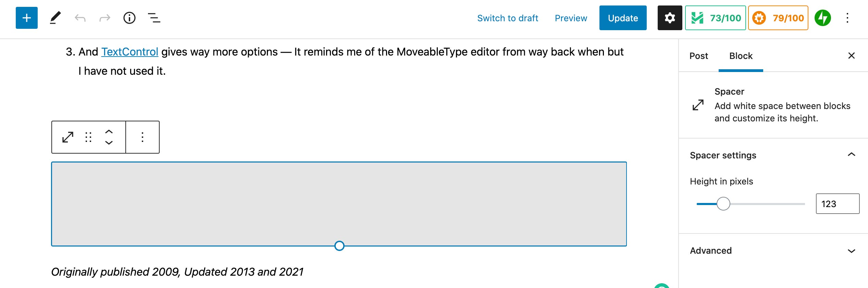The height and width of the screenshot is (288, 868).
Task: Open the Jetpack icon in the toolbar
Action: 823,18
